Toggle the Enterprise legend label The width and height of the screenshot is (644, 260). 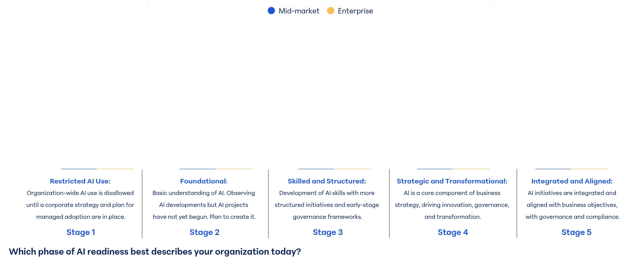point(355,11)
